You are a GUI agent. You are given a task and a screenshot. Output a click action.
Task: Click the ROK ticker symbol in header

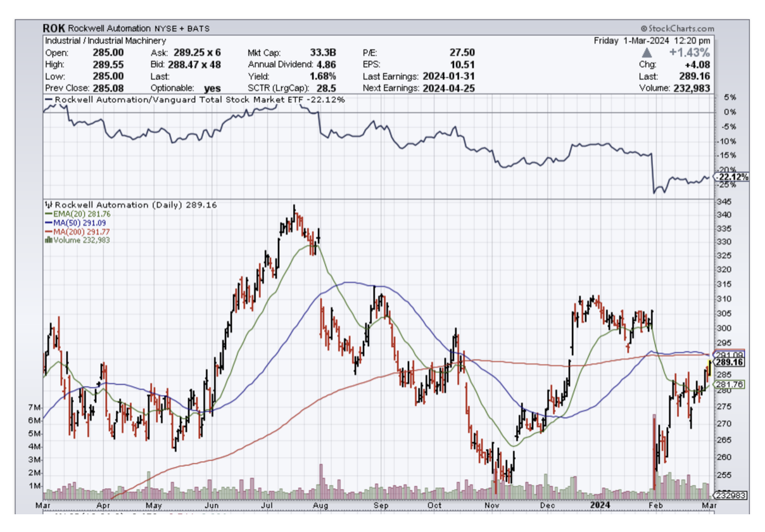[x=53, y=28]
